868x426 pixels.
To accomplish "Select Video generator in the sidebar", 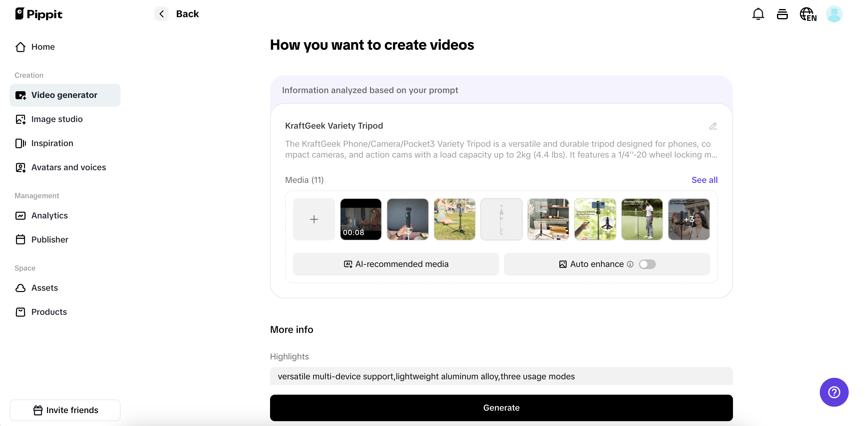I will [x=65, y=95].
